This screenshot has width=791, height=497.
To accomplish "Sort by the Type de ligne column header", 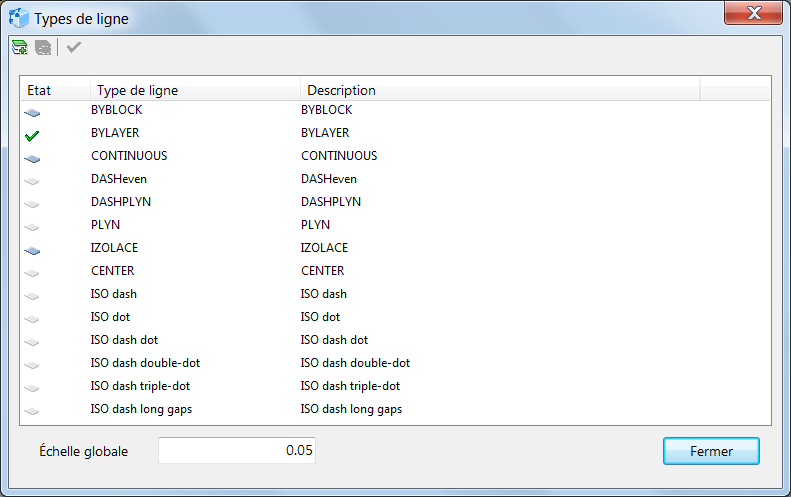I will pos(195,90).
